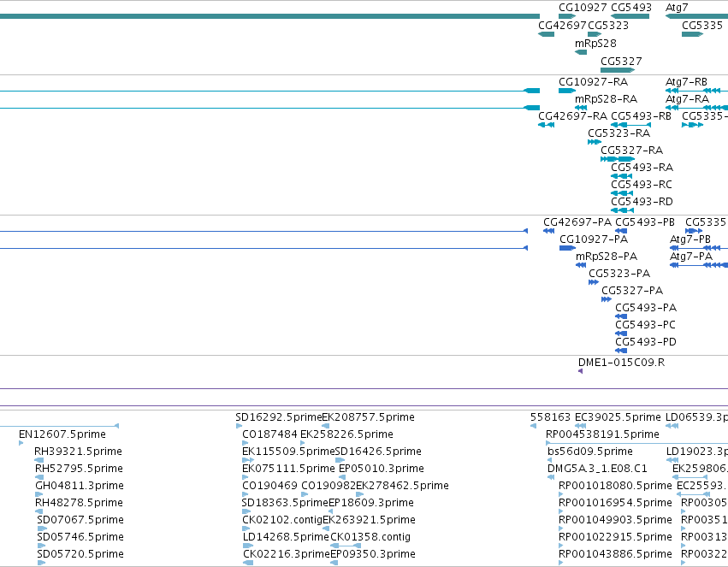728x567 pixels.
Task: Click the EK258226.5prime EST label
Action: [346, 434]
